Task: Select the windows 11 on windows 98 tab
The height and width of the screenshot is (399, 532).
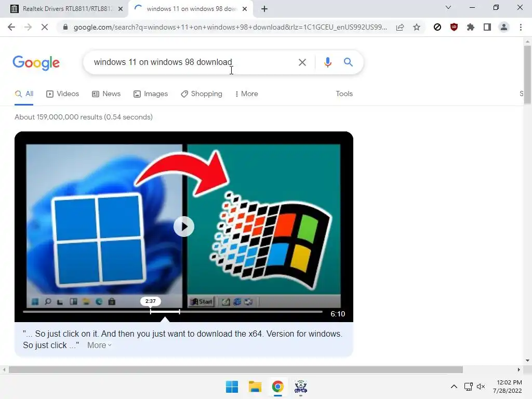Action: pyautogui.click(x=191, y=9)
